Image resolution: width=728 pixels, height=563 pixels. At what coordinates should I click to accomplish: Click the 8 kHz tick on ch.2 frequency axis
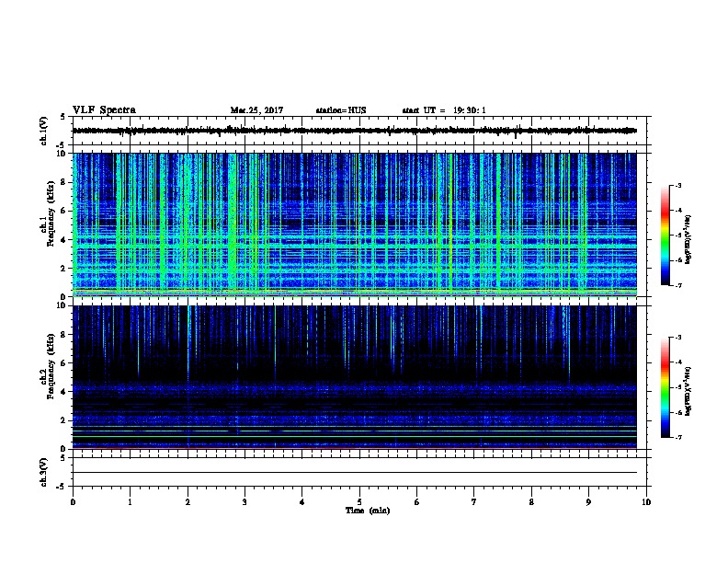coord(64,335)
